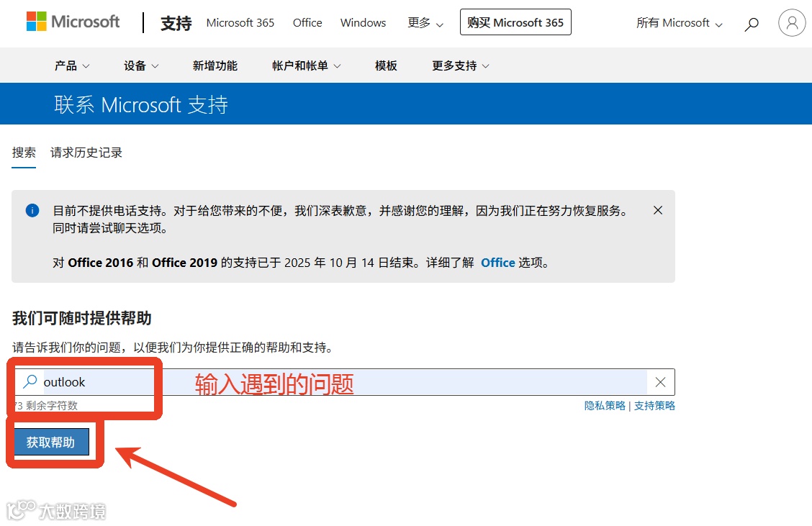Click the Microsoft logo
This screenshot has width=812, height=526.
(x=73, y=22)
